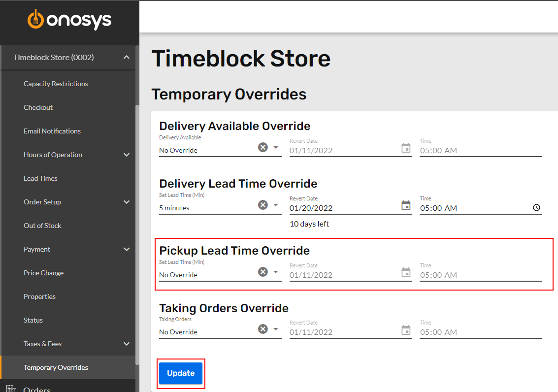This screenshot has height=392, width=558.
Task: Clear the Pickup Lead Time override value
Action: pos(263,272)
